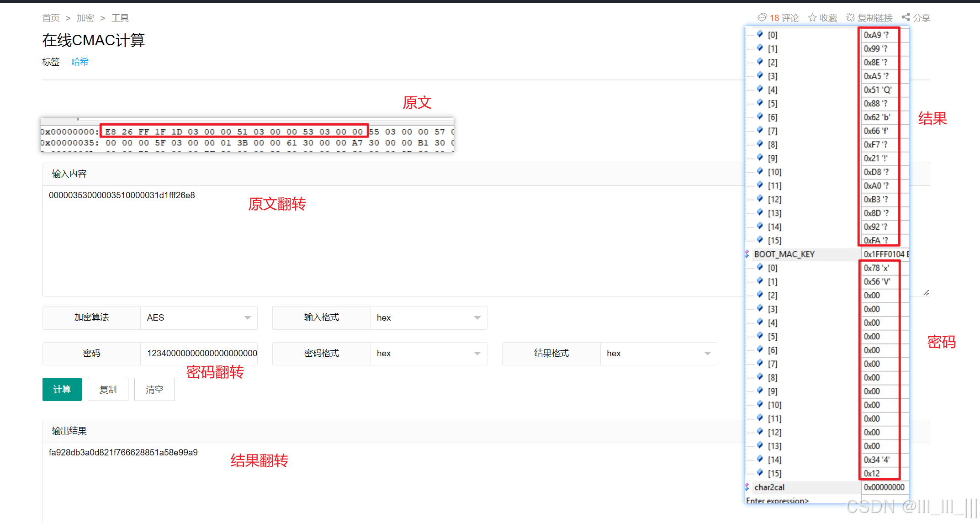Open the 密码格式 hex dropdown
Screen dimensions: 980x523
coord(428,353)
